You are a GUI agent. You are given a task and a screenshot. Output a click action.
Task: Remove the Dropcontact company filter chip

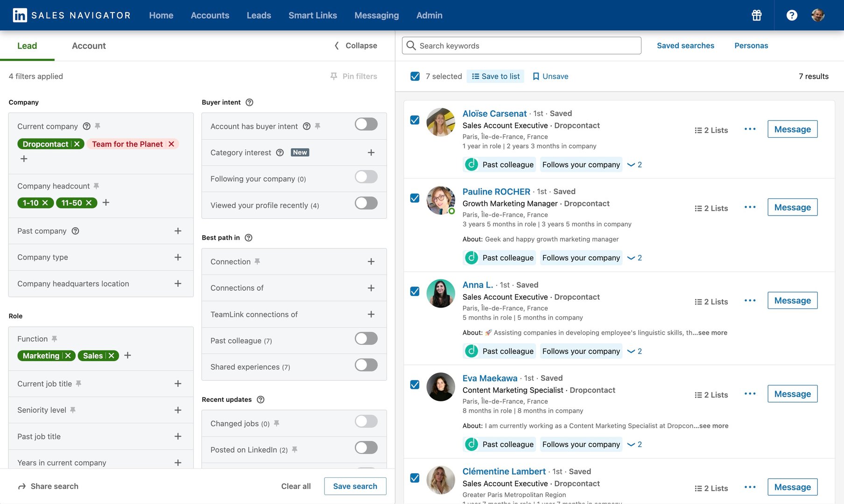(x=77, y=144)
